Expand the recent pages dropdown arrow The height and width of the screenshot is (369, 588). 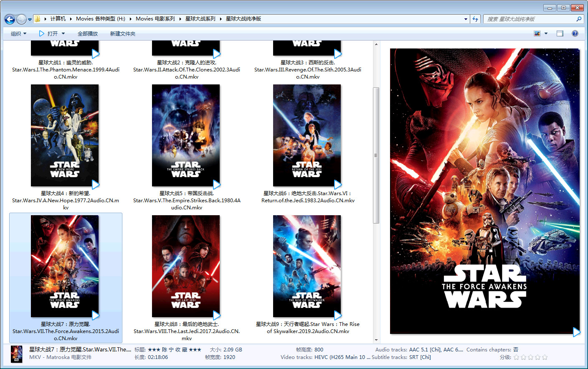[x=30, y=19]
